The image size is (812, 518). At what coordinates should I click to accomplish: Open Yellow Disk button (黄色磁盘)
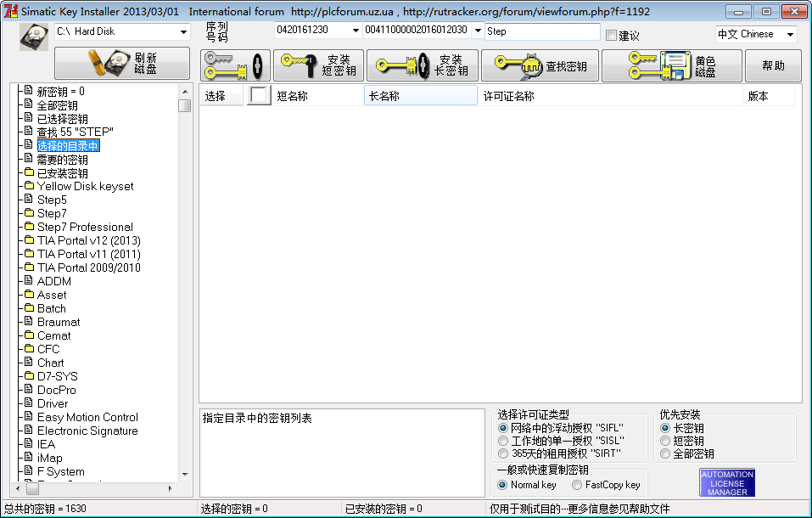click(672, 66)
